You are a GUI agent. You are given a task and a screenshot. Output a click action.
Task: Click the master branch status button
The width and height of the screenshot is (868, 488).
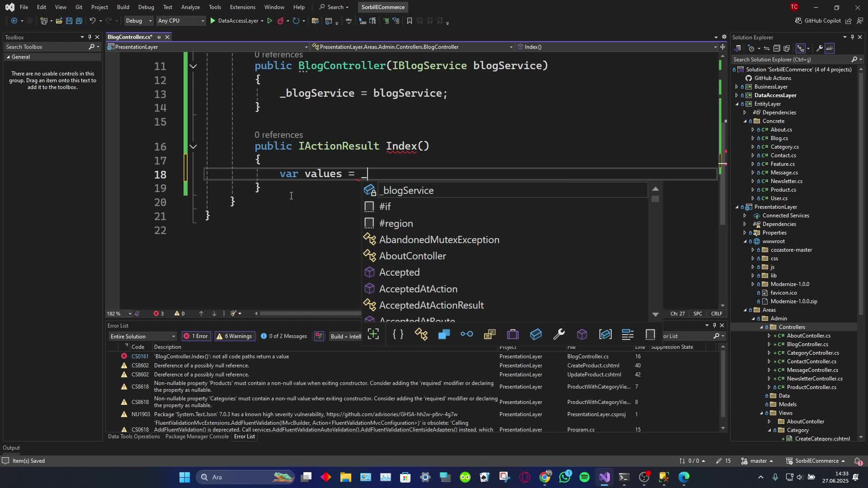click(x=758, y=461)
